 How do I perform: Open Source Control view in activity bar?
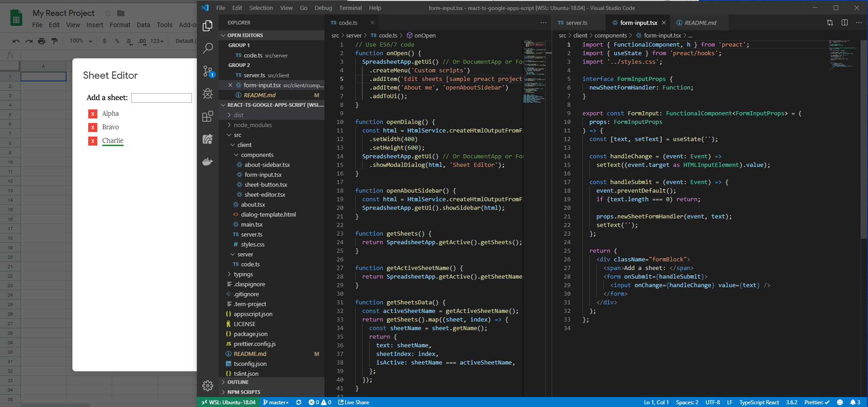click(x=208, y=71)
